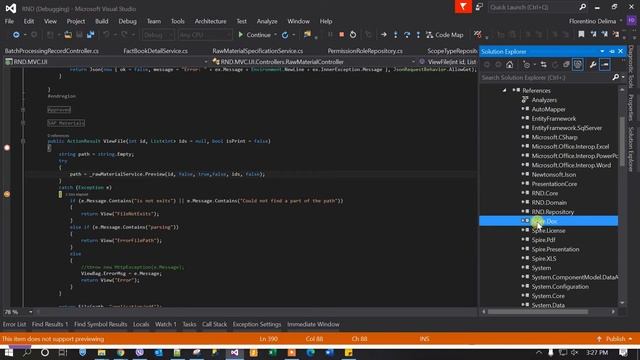
Task: Open the Continue button dropdown arrow
Action: point(276,35)
